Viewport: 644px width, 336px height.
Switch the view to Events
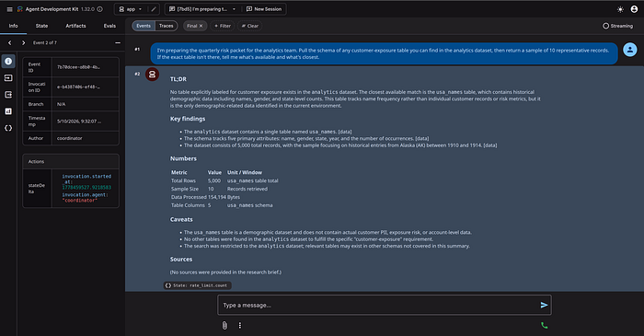[144, 26]
